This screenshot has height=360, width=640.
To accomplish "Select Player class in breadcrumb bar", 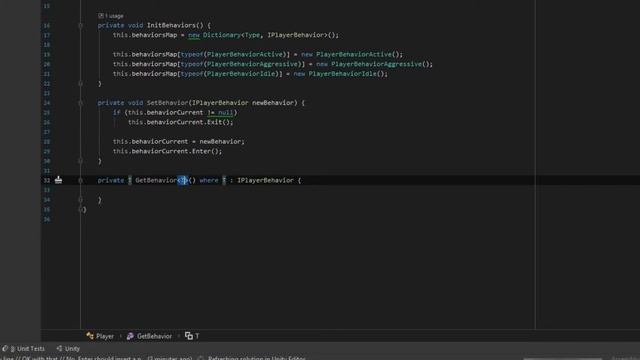I will click(x=105, y=336).
